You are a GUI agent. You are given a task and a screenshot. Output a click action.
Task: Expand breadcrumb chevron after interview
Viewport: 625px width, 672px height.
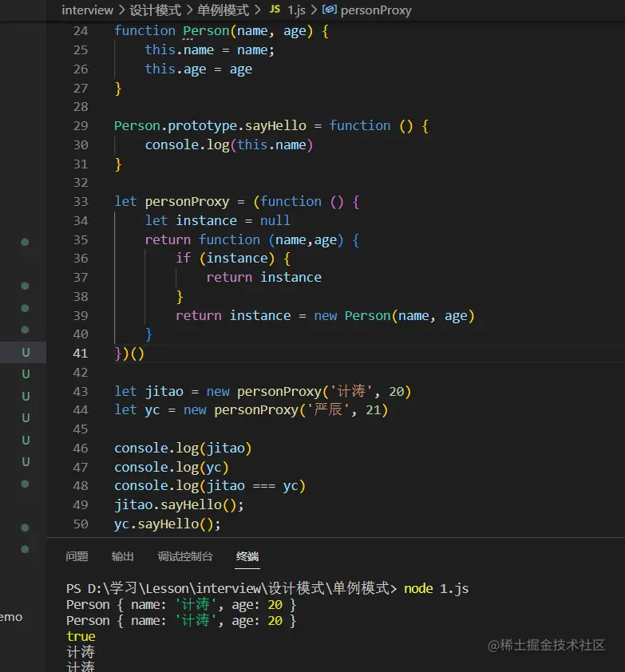tap(121, 10)
